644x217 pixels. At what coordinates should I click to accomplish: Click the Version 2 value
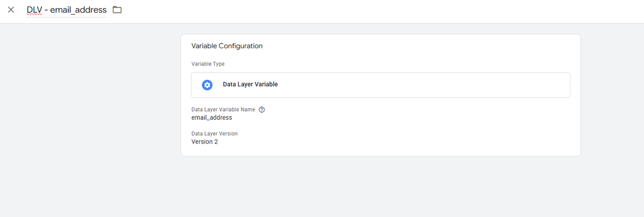(204, 142)
